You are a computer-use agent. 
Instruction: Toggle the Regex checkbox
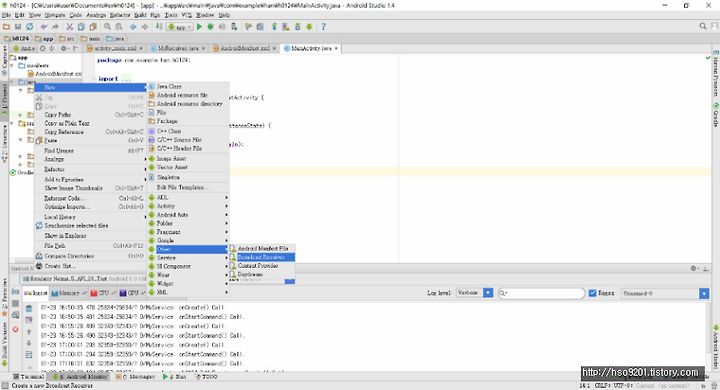click(x=592, y=293)
